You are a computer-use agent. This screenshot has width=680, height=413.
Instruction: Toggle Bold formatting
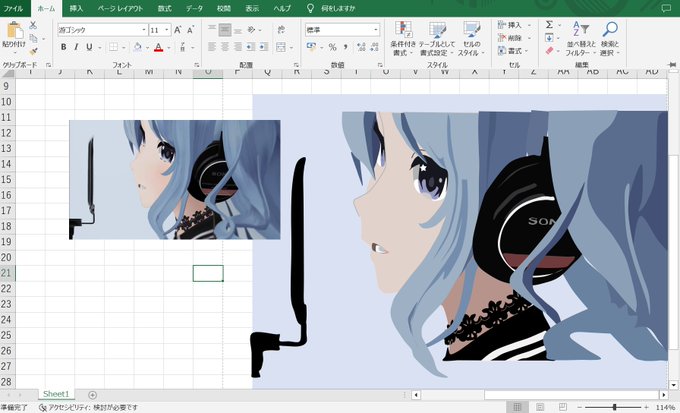click(64, 47)
